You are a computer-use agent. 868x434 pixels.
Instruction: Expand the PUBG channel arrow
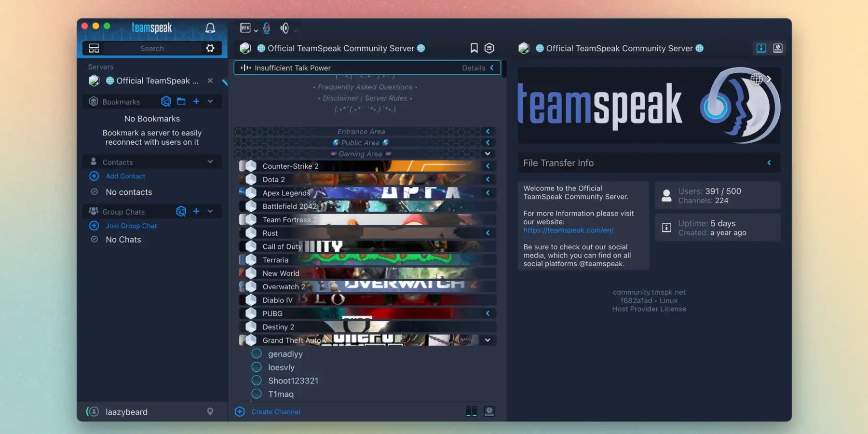[488, 313]
